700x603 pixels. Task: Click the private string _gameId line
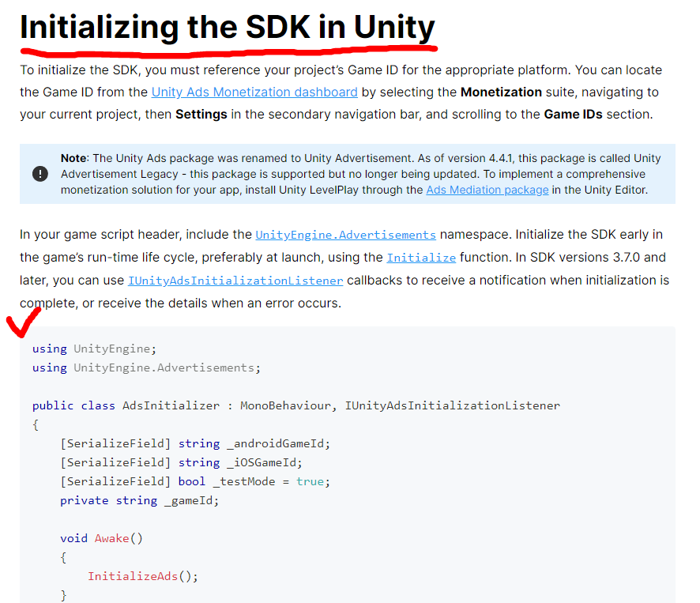[139, 501]
